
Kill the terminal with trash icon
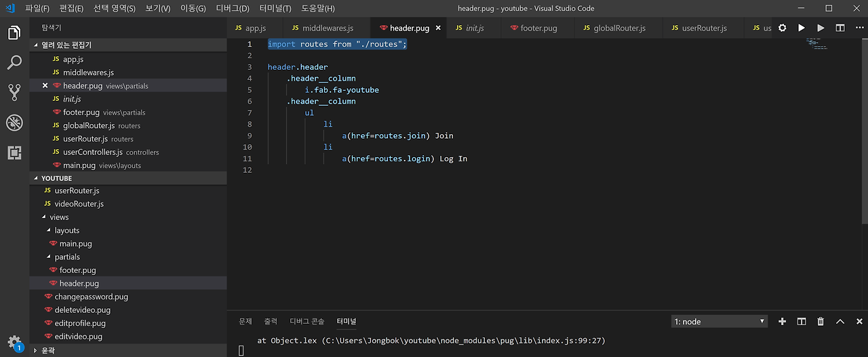[821, 321]
